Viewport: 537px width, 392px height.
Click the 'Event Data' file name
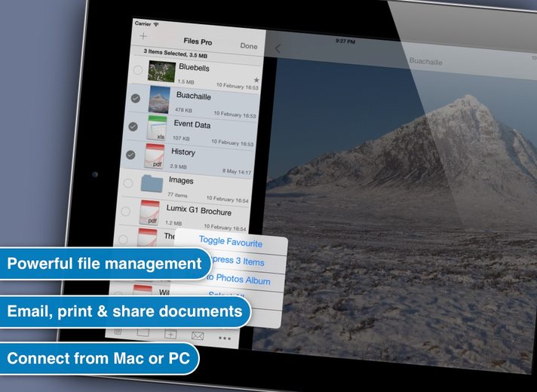192,124
